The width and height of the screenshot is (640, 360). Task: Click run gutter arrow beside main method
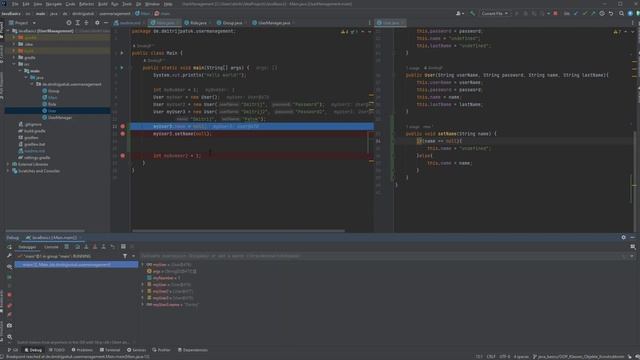click(122, 68)
